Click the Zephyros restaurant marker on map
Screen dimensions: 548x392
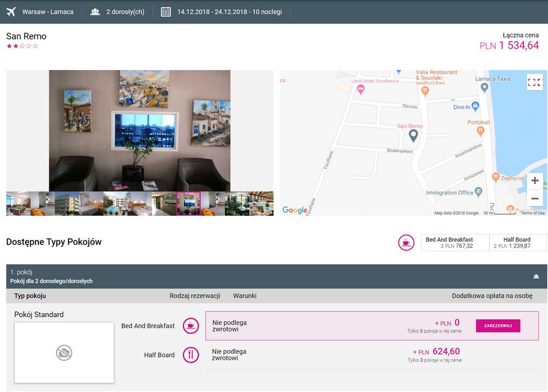pos(495,177)
